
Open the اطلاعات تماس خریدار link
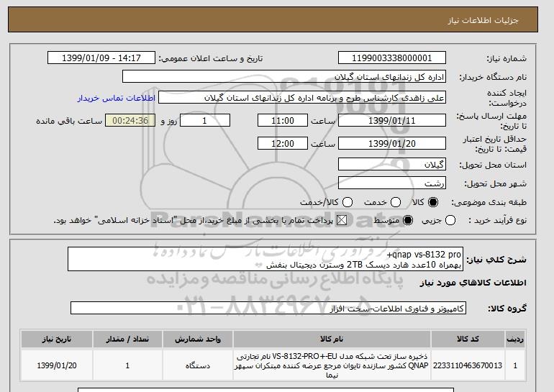click(117, 98)
